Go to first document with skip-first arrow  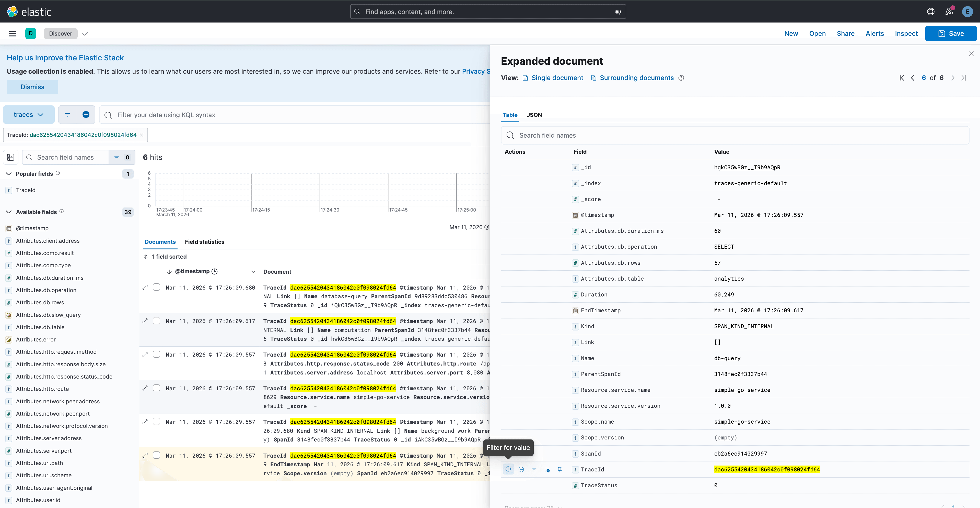(x=902, y=78)
